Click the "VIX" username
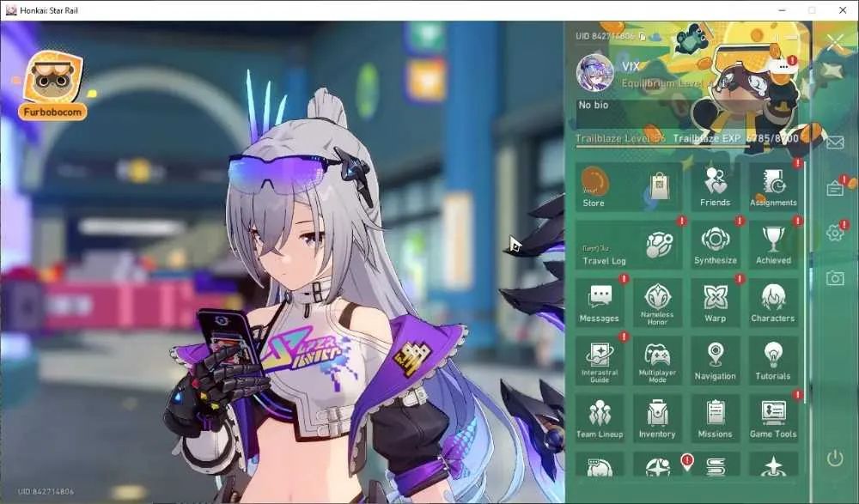Viewport: 859px width, 504px height. tap(631, 67)
